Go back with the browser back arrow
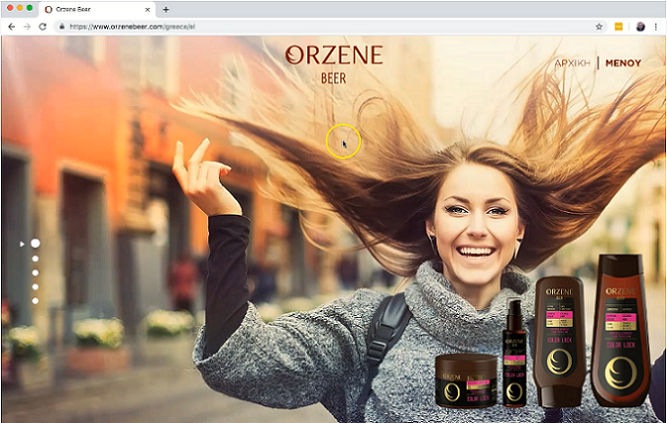The width and height of the screenshot is (667, 423). point(11,27)
